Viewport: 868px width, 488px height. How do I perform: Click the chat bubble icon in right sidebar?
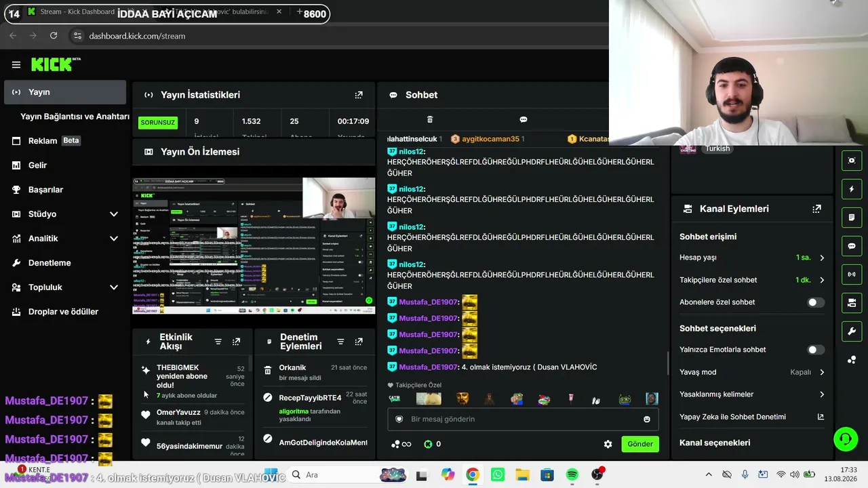pos(852,246)
